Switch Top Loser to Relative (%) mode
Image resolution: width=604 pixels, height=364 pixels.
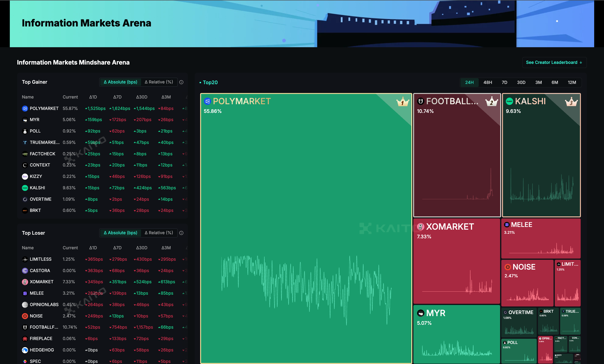coord(159,233)
